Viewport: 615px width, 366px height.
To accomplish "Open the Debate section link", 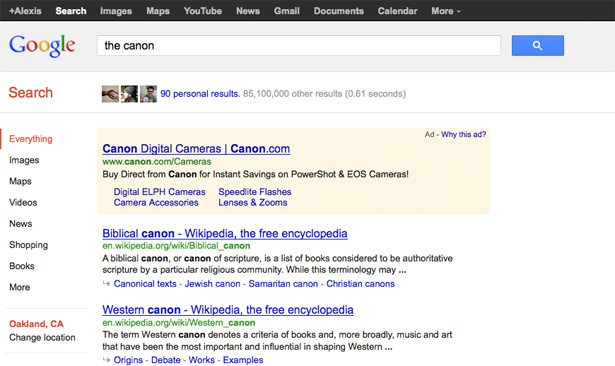I will (x=166, y=360).
